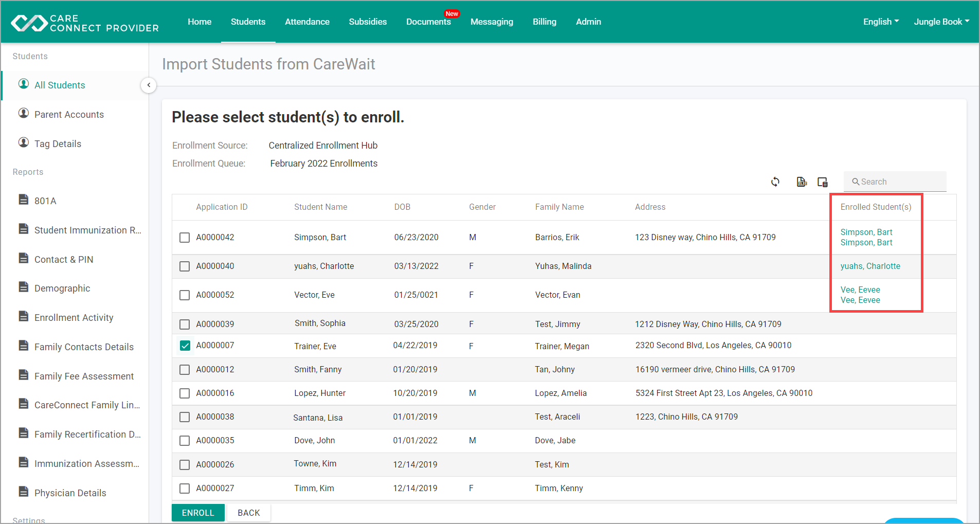
Task: Sort by Student Name column header
Action: pyautogui.click(x=320, y=207)
